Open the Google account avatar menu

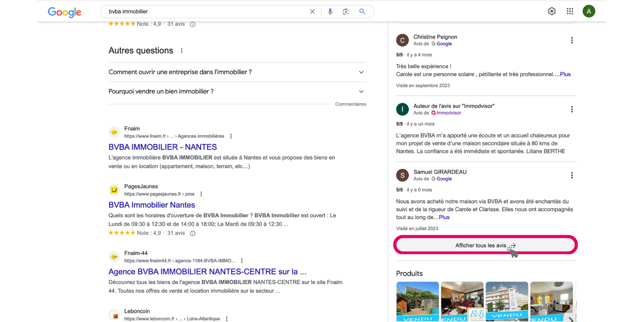[x=588, y=11]
